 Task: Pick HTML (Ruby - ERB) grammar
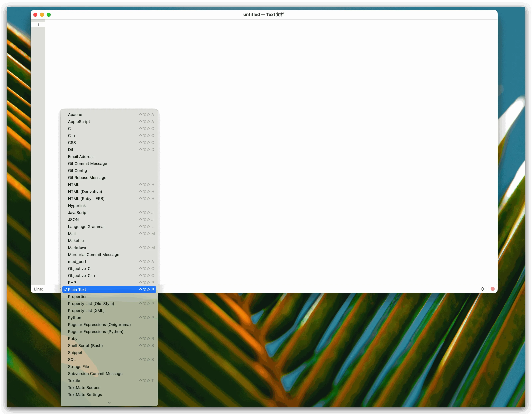(x=86, y=198)
